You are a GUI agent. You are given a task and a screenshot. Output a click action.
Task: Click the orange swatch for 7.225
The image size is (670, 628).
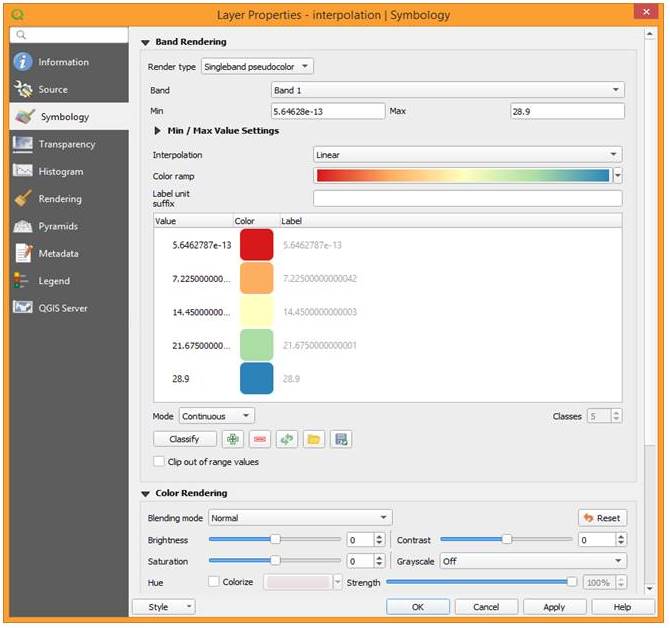tap(256, 278)
